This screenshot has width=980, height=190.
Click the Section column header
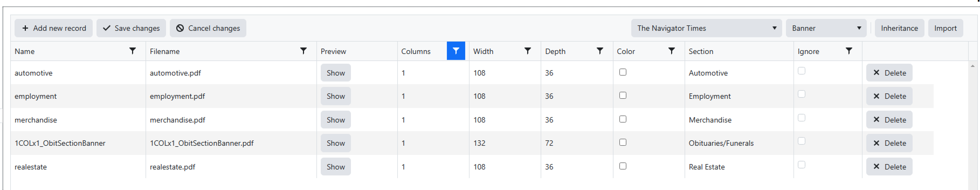click(701, 51)
